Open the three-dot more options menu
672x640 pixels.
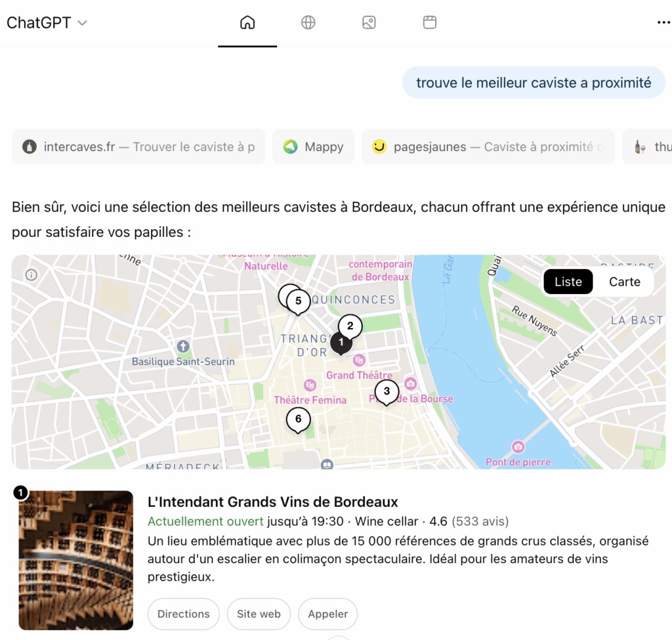[663, 23]
